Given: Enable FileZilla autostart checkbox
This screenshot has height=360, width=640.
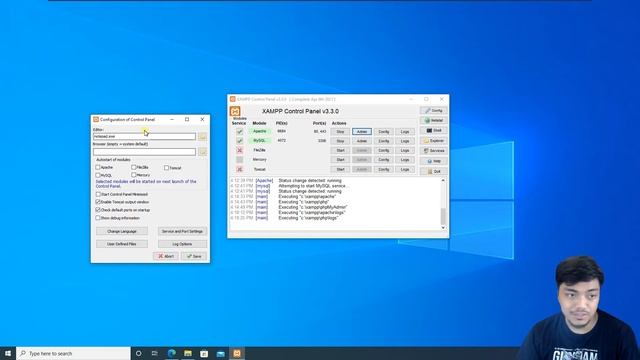Looking at the screenshot, I should point(133,167).
